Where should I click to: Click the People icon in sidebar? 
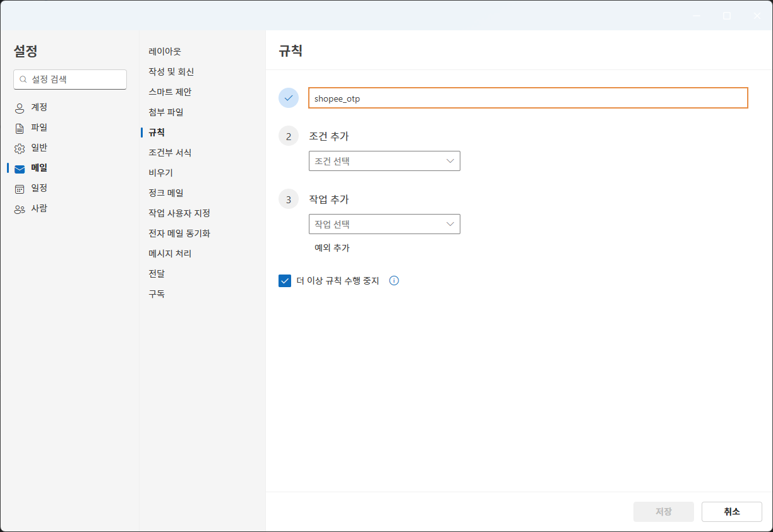[20, 209]
